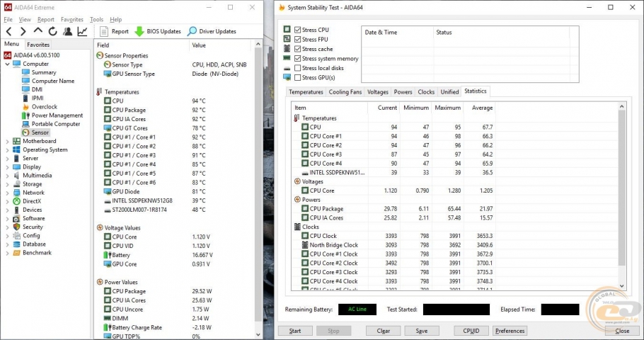Open the DMI tree item

tap(37, 89)
